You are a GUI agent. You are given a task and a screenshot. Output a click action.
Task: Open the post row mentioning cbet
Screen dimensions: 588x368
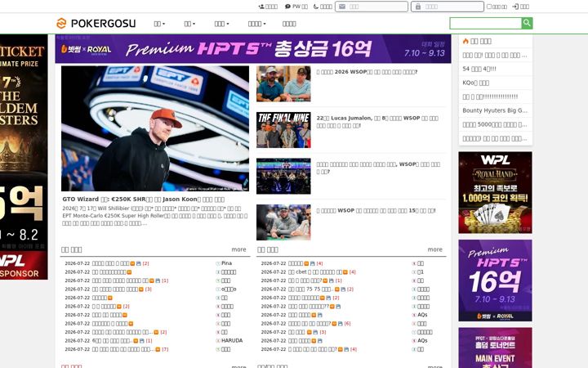315,272
